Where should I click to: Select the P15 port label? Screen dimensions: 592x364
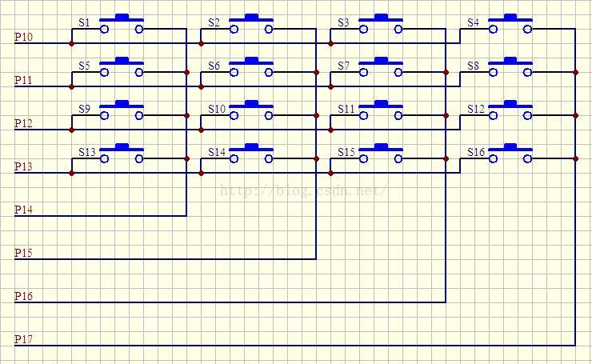tap(23, 253)
